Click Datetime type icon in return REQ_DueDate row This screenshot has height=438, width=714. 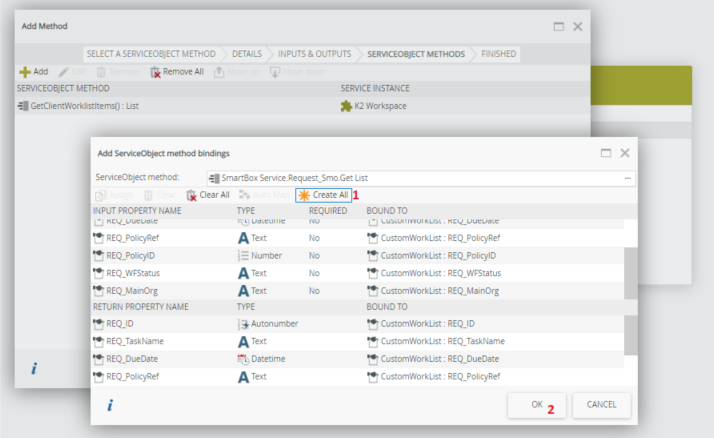point(243,359)
